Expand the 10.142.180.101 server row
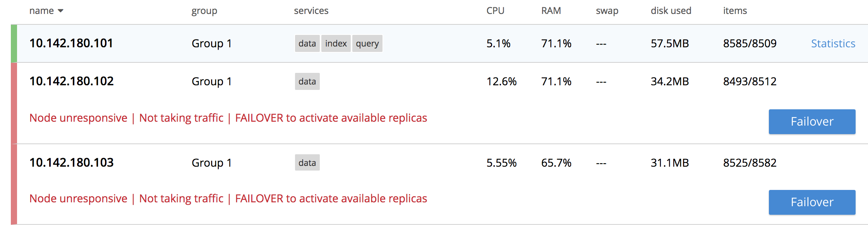The width and height of the screenshot is (868, 238). (x=426, y=43)
